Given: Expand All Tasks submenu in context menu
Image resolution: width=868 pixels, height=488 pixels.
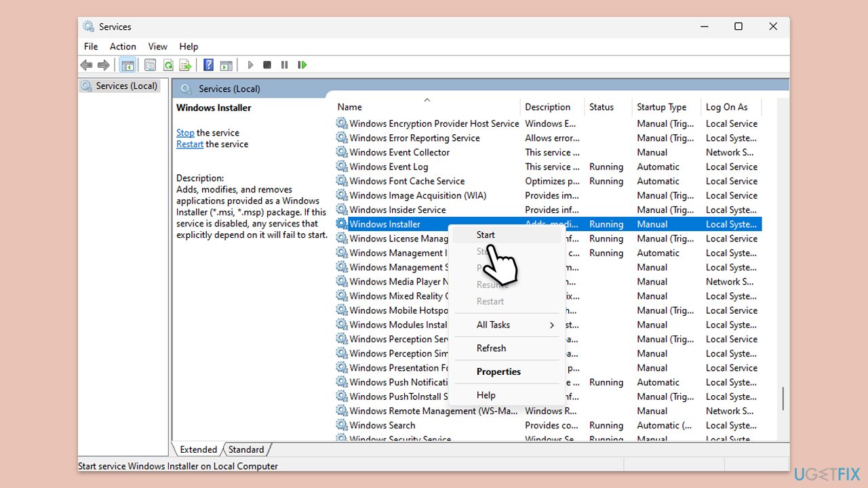Looking at the screenshot, I should coord(507,325).
